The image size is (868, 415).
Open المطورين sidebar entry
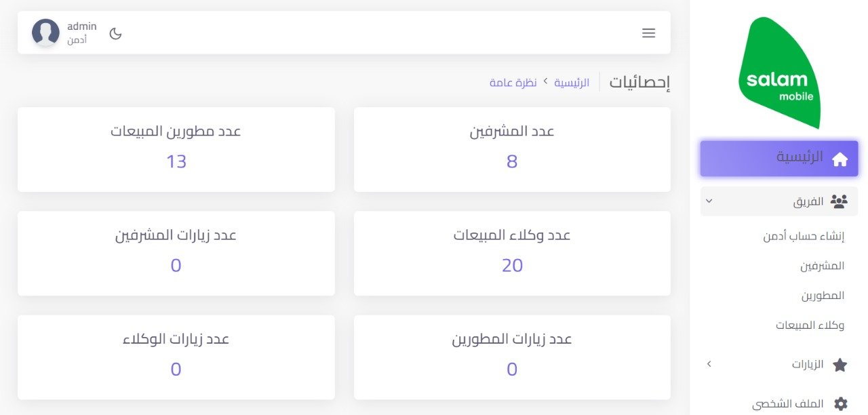tap(823, 296)
